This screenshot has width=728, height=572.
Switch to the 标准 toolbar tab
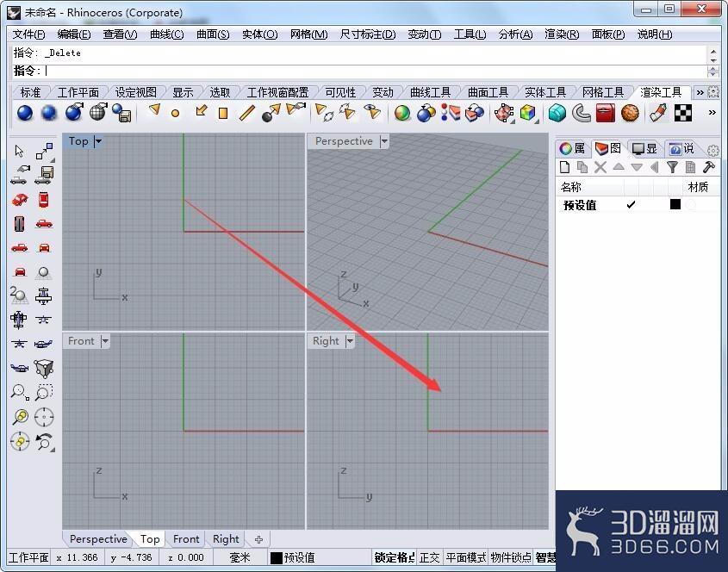(x=30, y=92)
